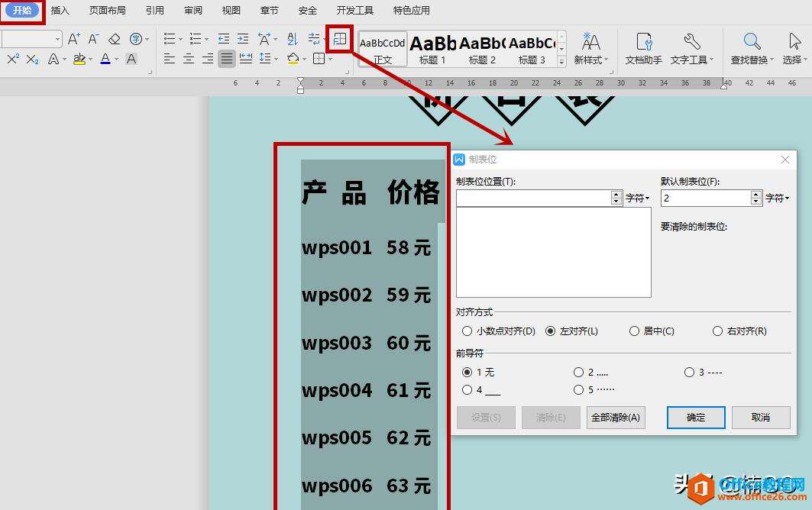Decrease font size with A- icon
This screenshot has width=812, height=510.
[x=94, y=39]
